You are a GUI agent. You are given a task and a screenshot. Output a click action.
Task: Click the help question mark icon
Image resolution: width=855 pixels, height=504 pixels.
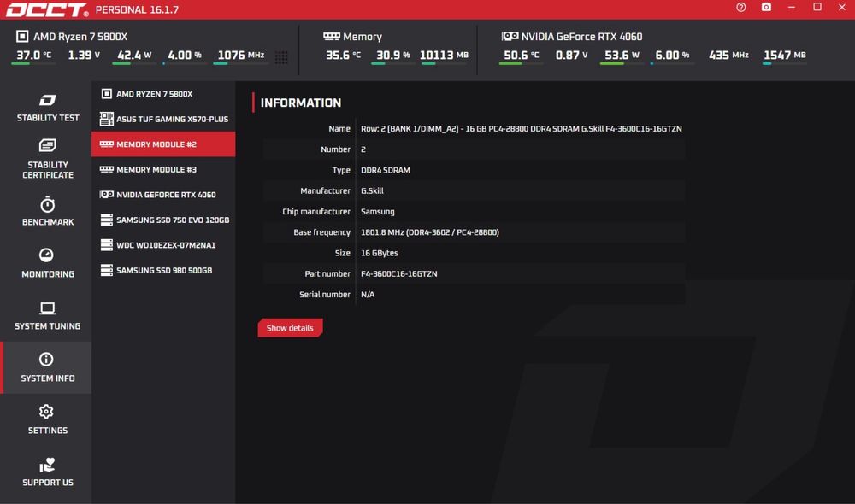(x=740, y=8)
